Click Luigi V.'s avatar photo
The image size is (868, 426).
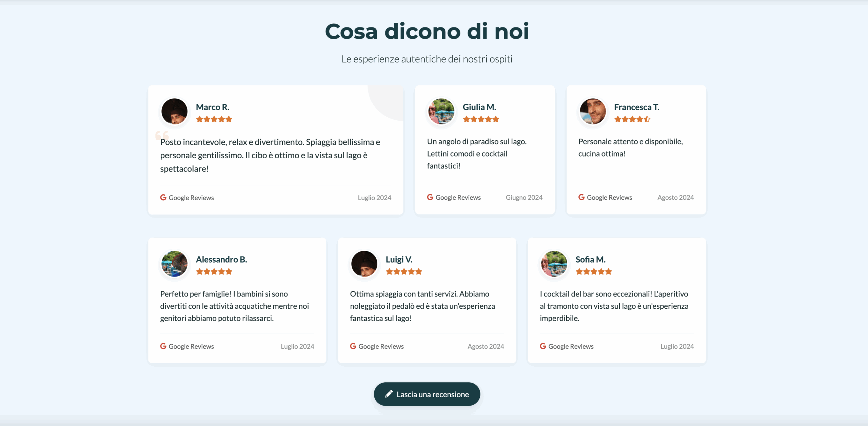(364, 264)
